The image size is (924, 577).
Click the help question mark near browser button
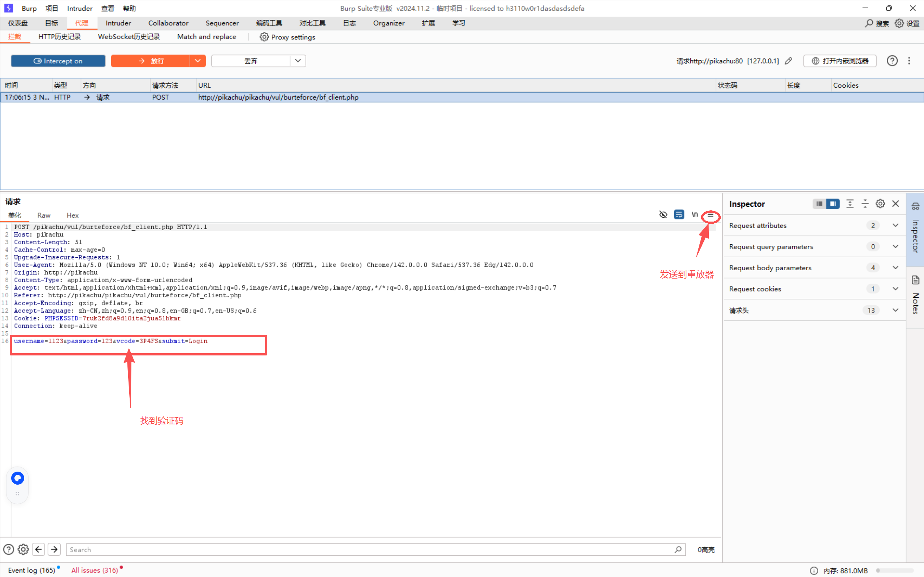[892, 61]
